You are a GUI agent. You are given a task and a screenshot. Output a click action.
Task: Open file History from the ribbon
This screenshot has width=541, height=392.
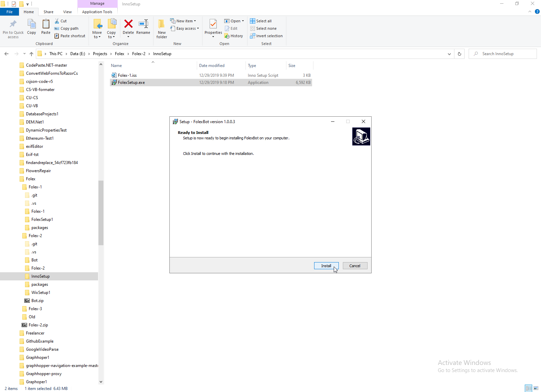(234, 36)
